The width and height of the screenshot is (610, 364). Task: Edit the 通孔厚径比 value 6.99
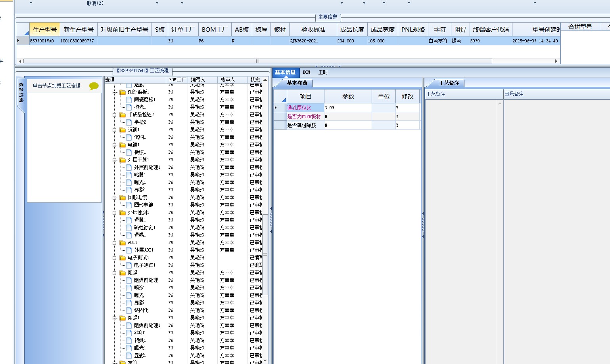348,108
